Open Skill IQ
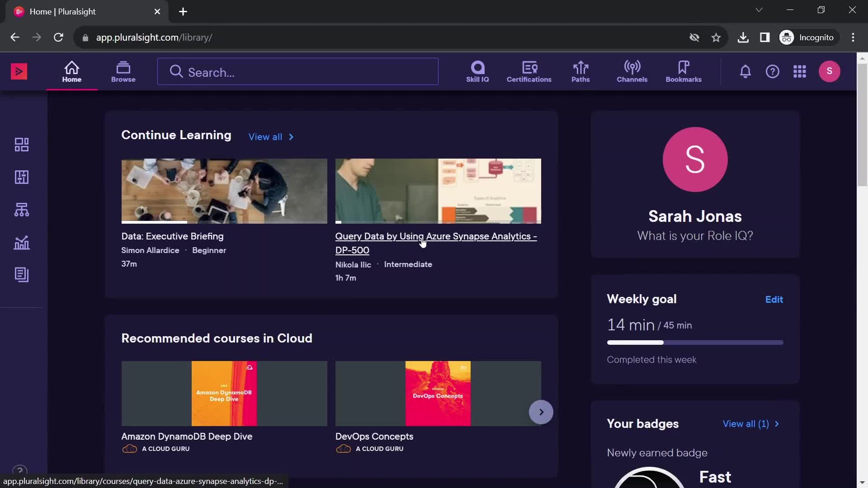This screenshot has height=488, width=868. click(x=477, y=71)
